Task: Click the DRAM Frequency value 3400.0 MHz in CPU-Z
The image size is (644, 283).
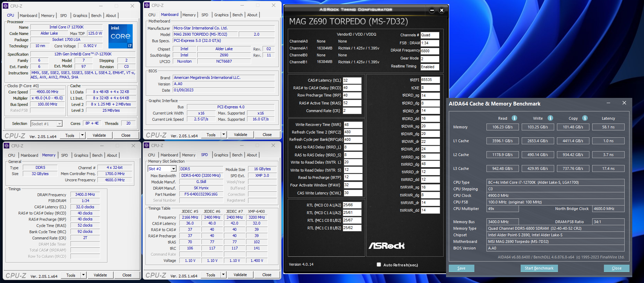Action: [85, 194]
